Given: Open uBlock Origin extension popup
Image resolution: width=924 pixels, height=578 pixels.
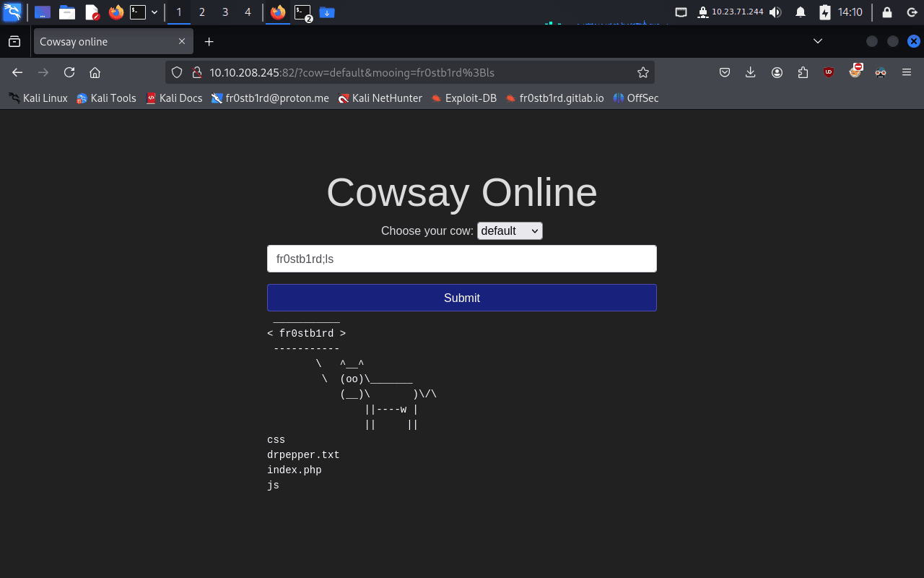Looking at the screenshot, I should pyautogui.click(x=828, y=72).
